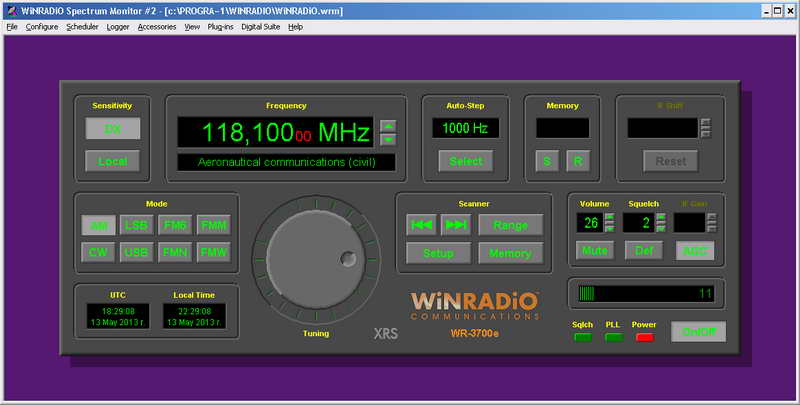The height and width of the screenshot is (405, 800).
Task: Increase frequency with the up arrow
Action: 388,126
